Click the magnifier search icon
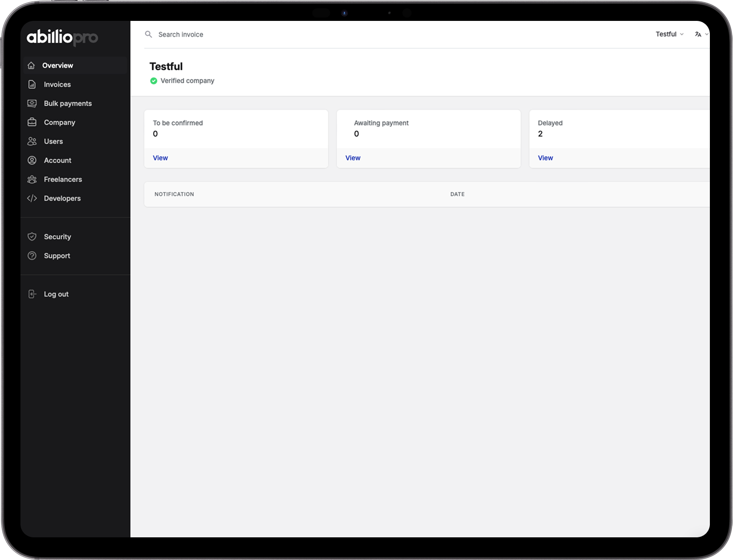This screenshot has width=733, height=560. [149, 34]
